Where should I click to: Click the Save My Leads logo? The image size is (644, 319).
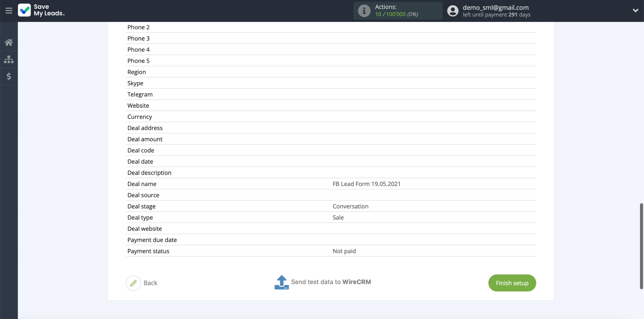click(x=41, y=10)
